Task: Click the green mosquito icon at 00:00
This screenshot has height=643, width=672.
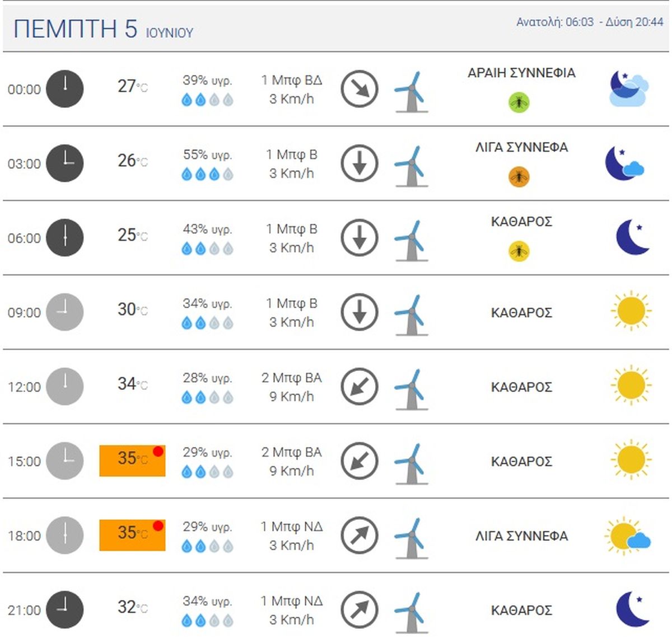Action: pyautogui.click(x=519, y=102)
